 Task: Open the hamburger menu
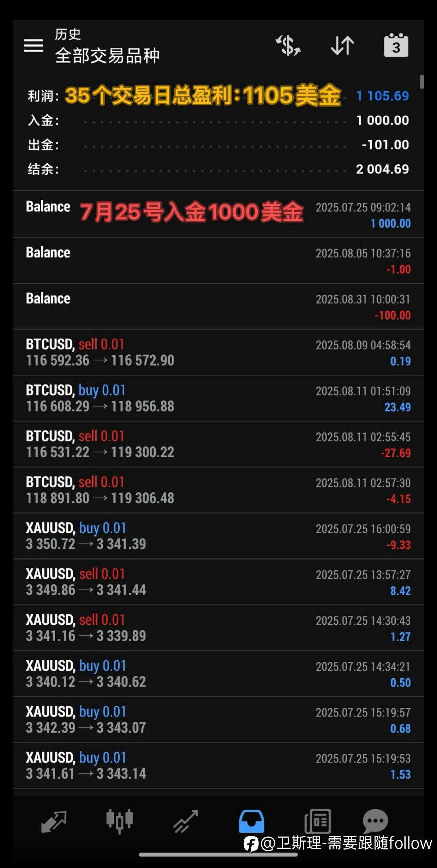pyautogui.click(x=34, y=46)
